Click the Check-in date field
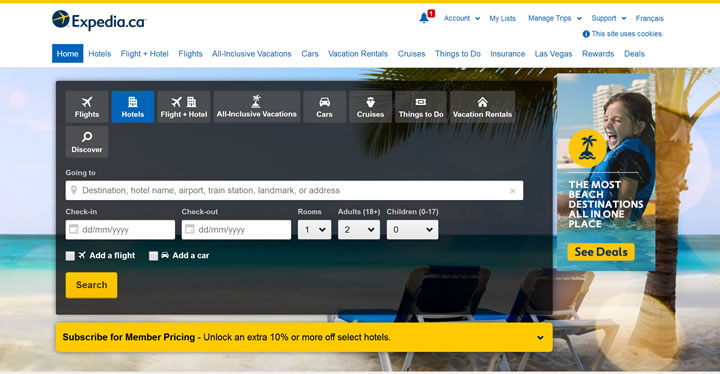720x374 pixels. [x=120, y=230]
